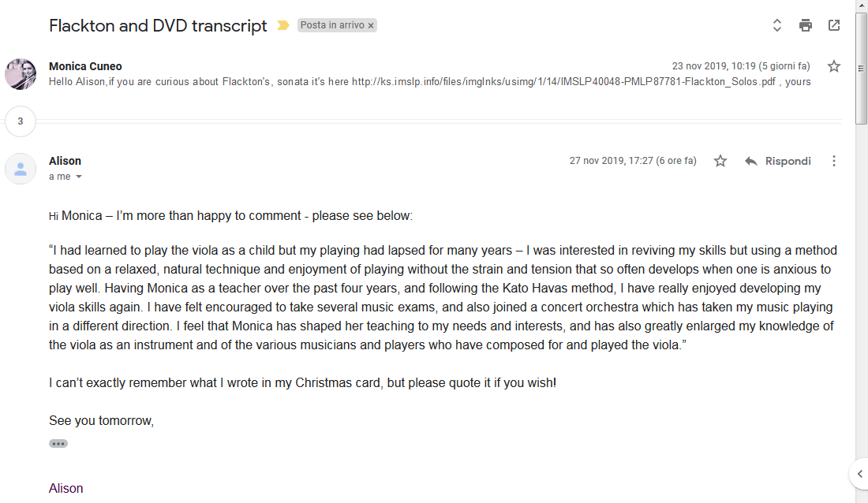The height and width of the screenshot is (503, 868).
Task: Print the whole email conversation
Action: point(806,25)
